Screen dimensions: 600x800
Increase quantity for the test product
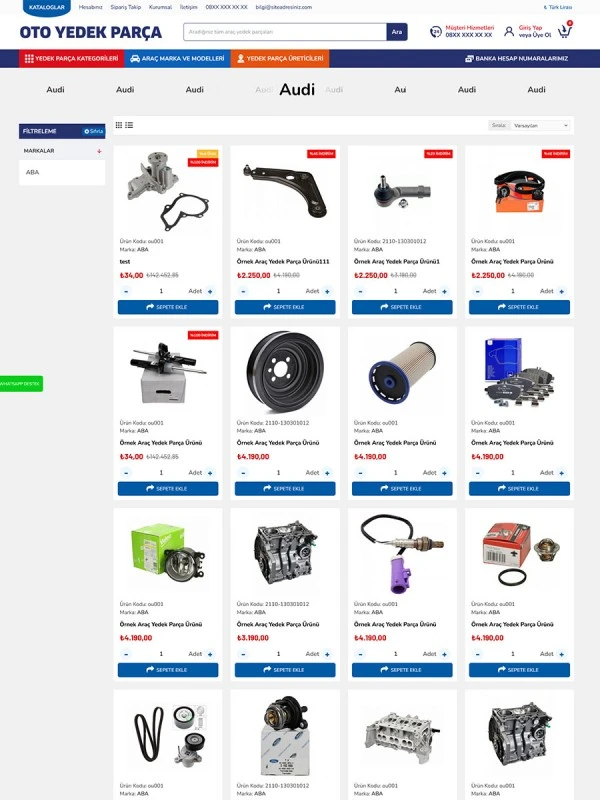tap(210, 291)
